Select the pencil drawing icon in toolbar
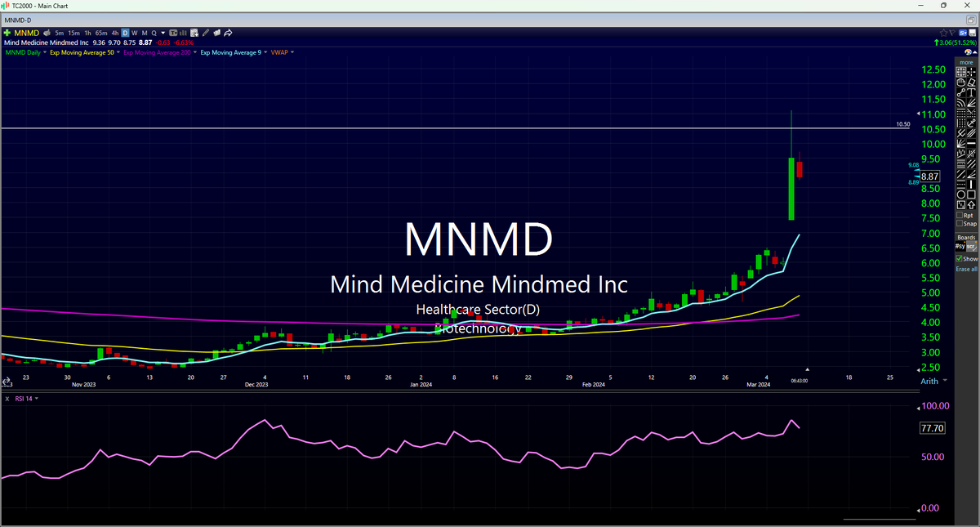The width and height of the screenshot is (980, 527). tap(206, 33)
